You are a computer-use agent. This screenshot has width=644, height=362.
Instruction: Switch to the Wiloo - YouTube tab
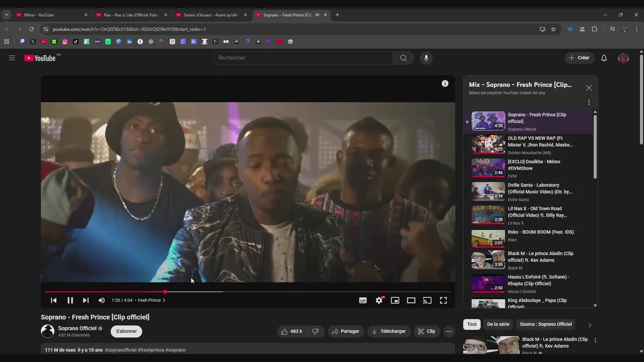(51, 15)
